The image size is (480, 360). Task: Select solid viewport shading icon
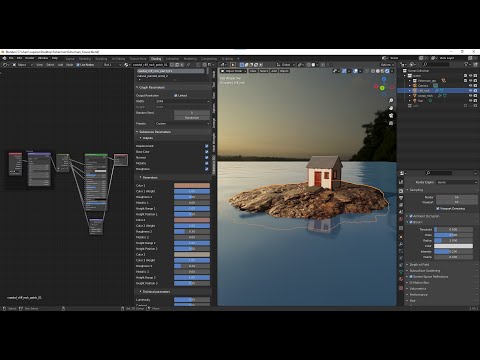tap(377, 71)
